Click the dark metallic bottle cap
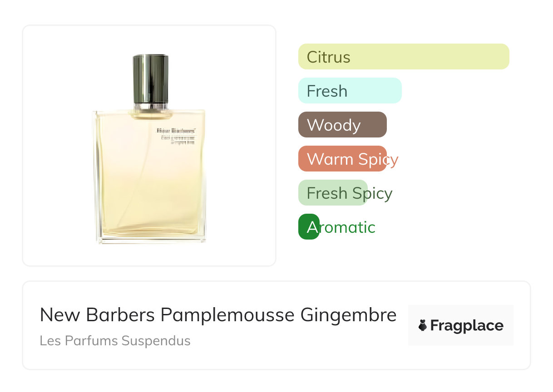 click(x=151, y=78)
